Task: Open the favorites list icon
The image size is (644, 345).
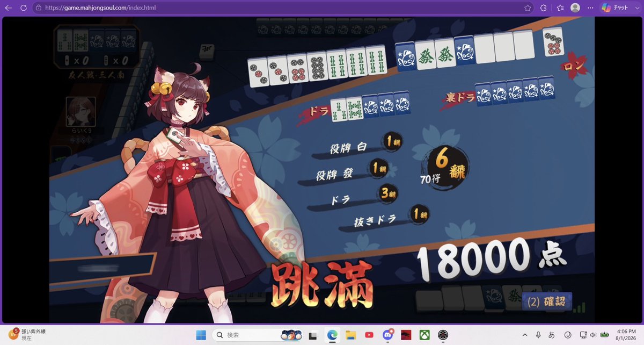Action: pyautogui.click(x=560, y=8)
